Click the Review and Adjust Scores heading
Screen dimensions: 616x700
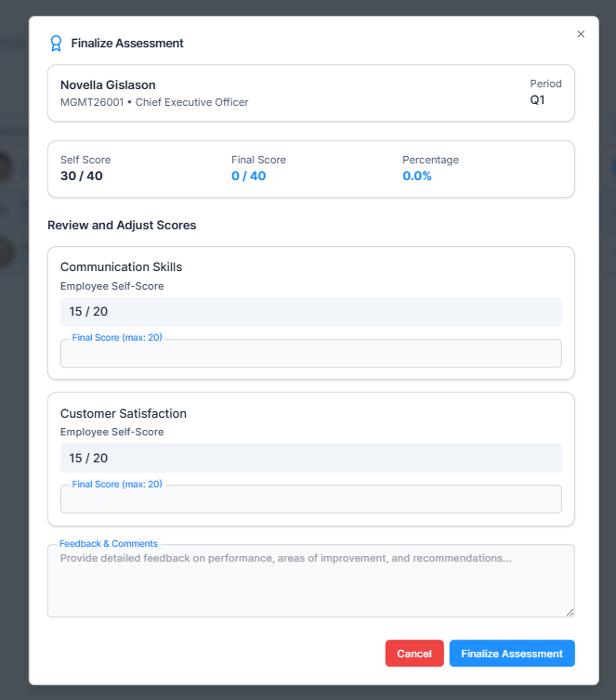point(122,225)
